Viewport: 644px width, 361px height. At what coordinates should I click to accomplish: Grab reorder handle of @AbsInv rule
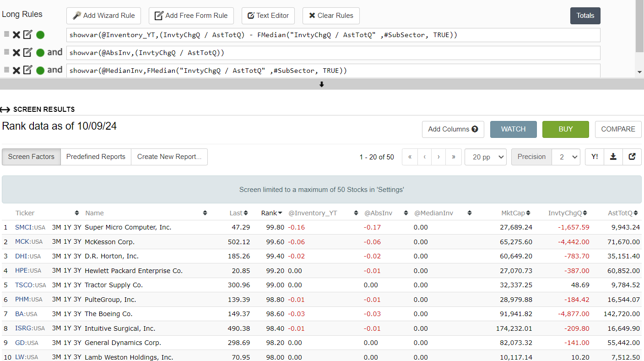6,52
